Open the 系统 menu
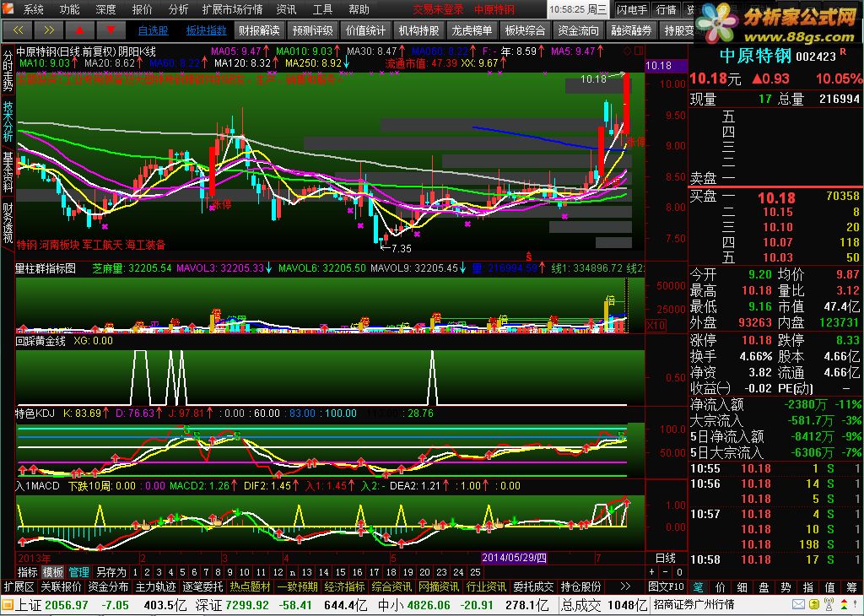 point(34,9)
